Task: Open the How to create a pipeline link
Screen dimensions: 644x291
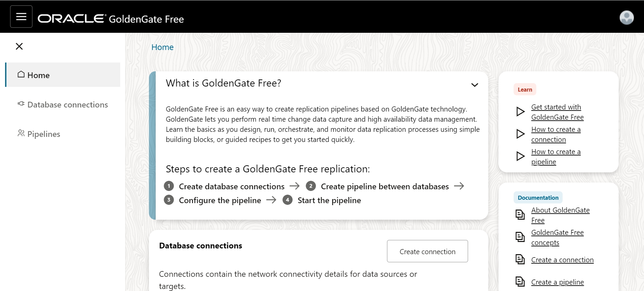Action: (556, 157)
